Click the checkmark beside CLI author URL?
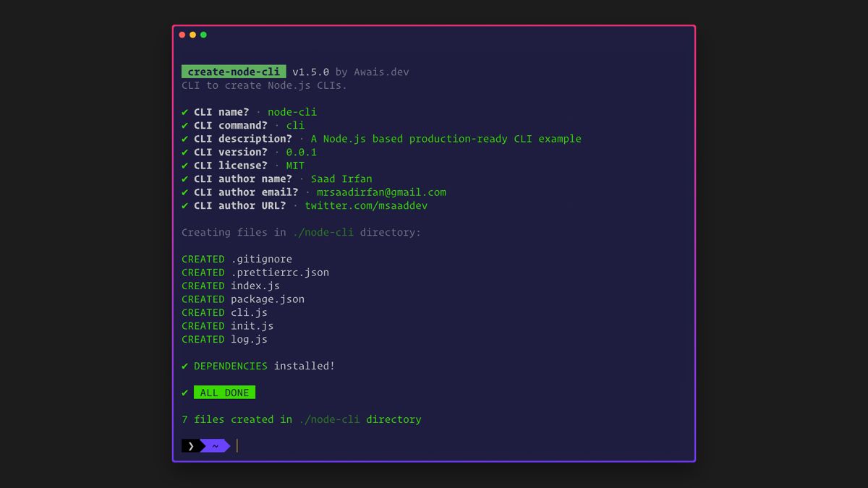 (x=185, y=206)
